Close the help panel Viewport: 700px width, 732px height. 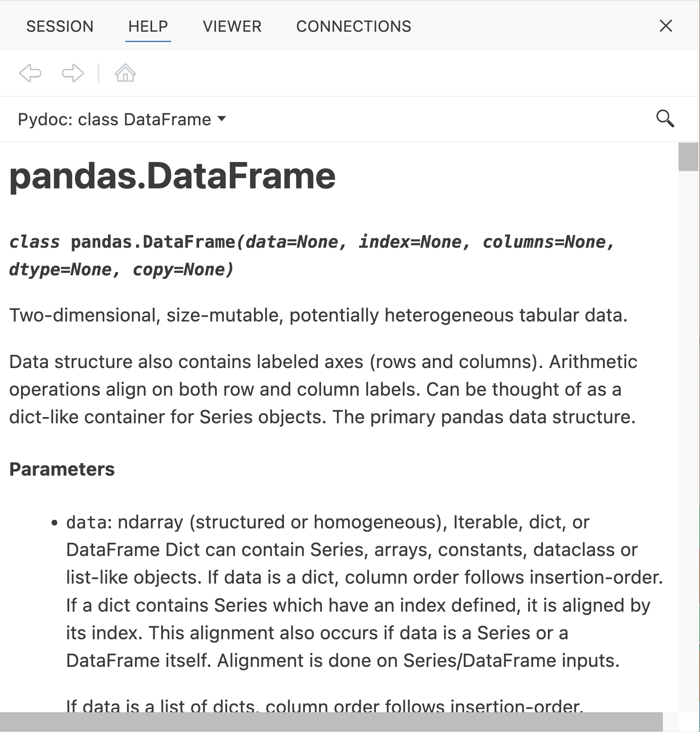(665, 26)
